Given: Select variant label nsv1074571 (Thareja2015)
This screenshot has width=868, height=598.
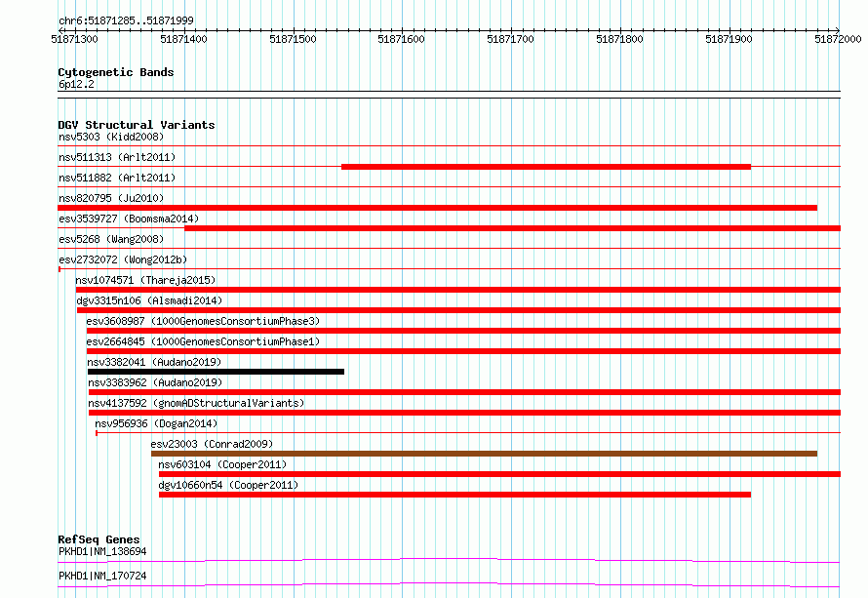Looking at the screenshot, I should [145, 280].
